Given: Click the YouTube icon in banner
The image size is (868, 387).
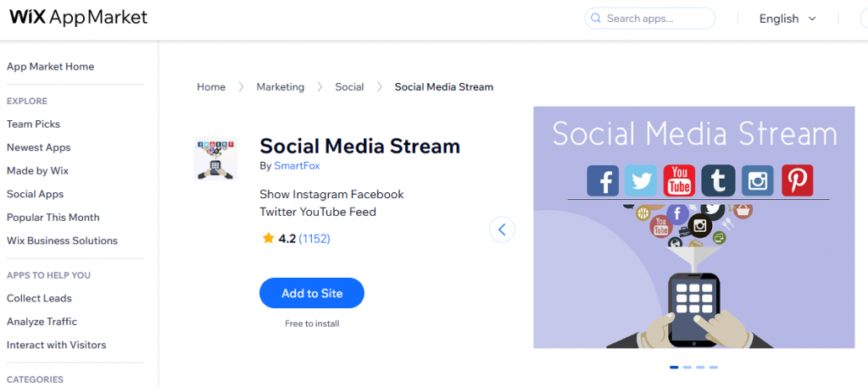Looking at the screenshot, I should (679, 180).
